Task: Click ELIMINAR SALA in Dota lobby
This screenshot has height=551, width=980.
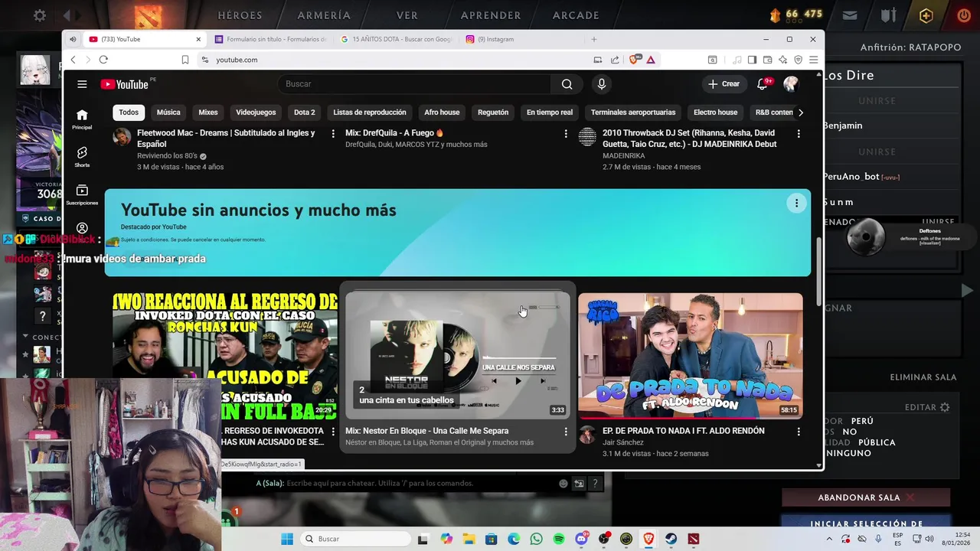Action: point(923,377)
